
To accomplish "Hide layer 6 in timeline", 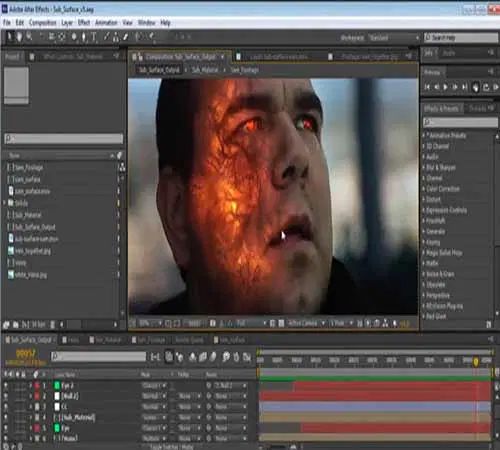I will point(6,438).
